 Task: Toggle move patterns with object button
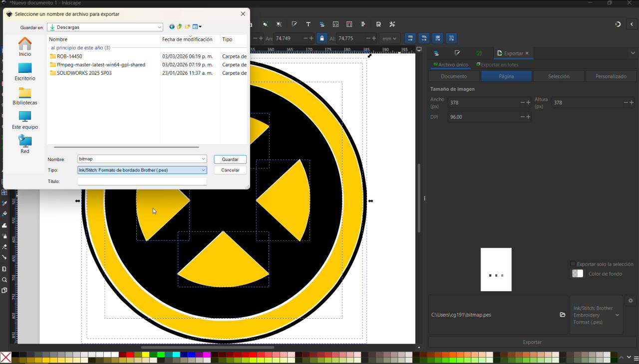tap(451, 38)
